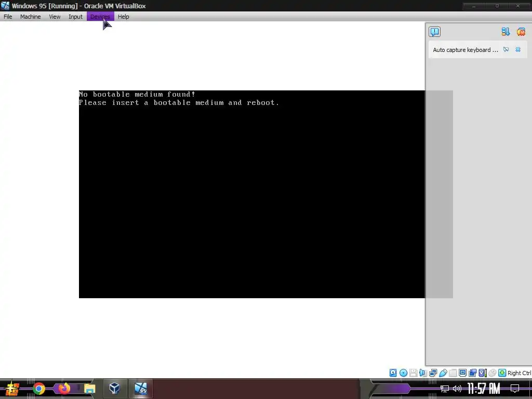Image resolution: width=532 pixels, height=399 pixels.
Task: Click the USB devices status icon
Action: click(x=443, y=373)
